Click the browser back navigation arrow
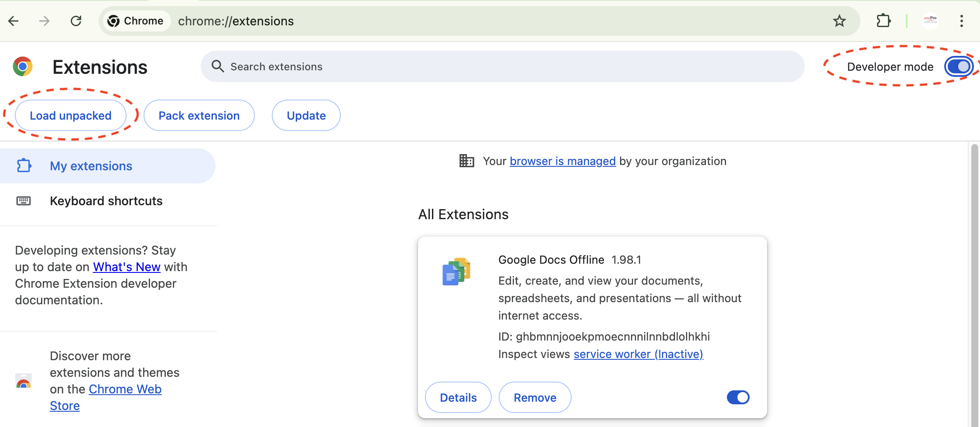The height and width of the screenshot is (427, 980). pyautogui.click(x=13, y=21)
